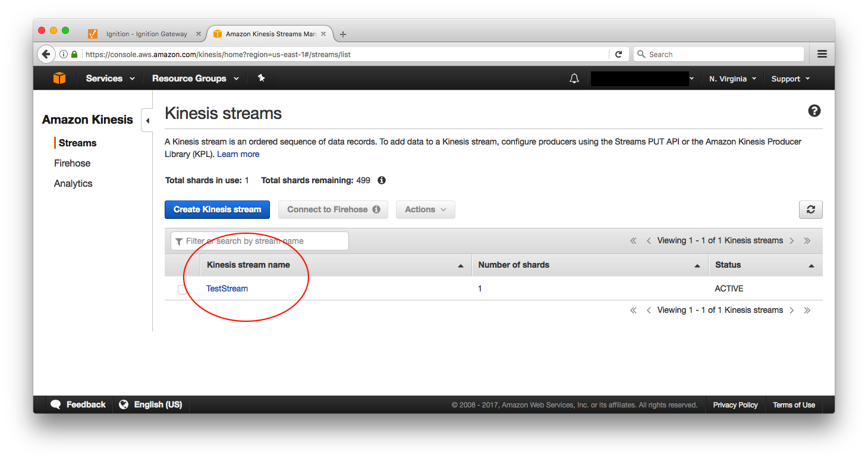Click the AWS orange cube home icon

pos(59,79)
